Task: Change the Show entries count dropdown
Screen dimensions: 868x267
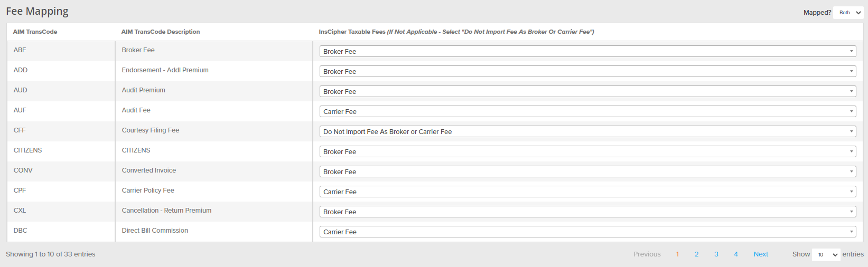Action: [x=826, y=254]
